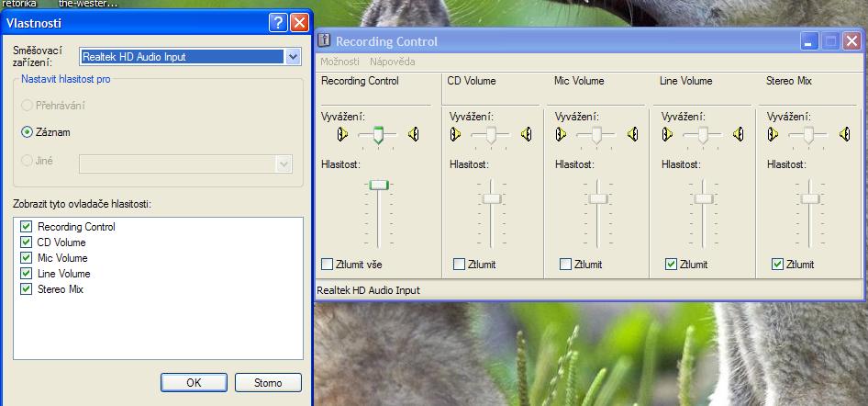
Task: Uncheck CD Volume in the controls list
Action: coord(26,242)
